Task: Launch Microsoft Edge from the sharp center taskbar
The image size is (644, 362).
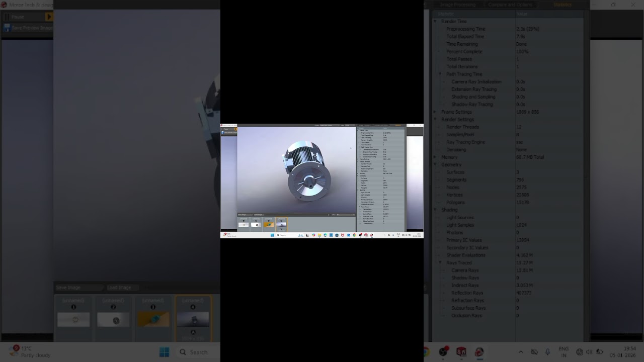Action: point(325,235)
